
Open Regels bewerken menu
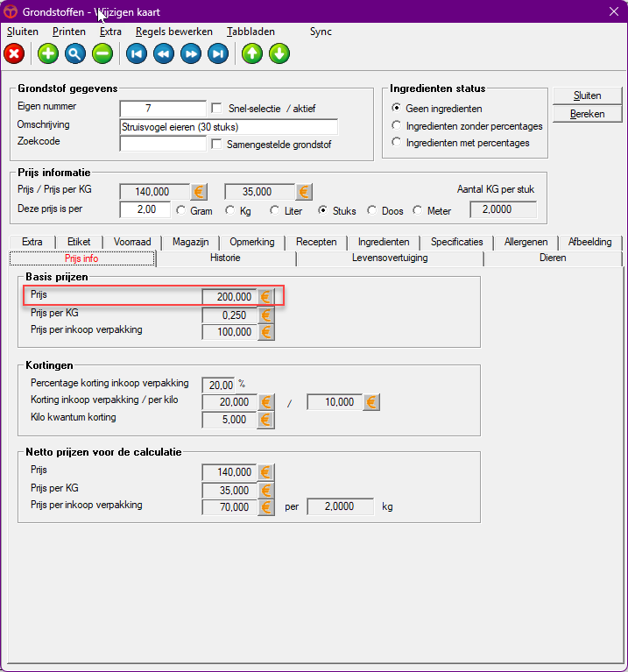(174, 32)
